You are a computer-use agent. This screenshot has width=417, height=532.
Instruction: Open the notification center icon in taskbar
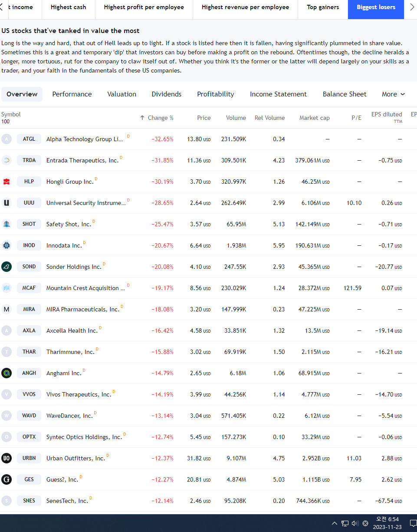point(413,523)
